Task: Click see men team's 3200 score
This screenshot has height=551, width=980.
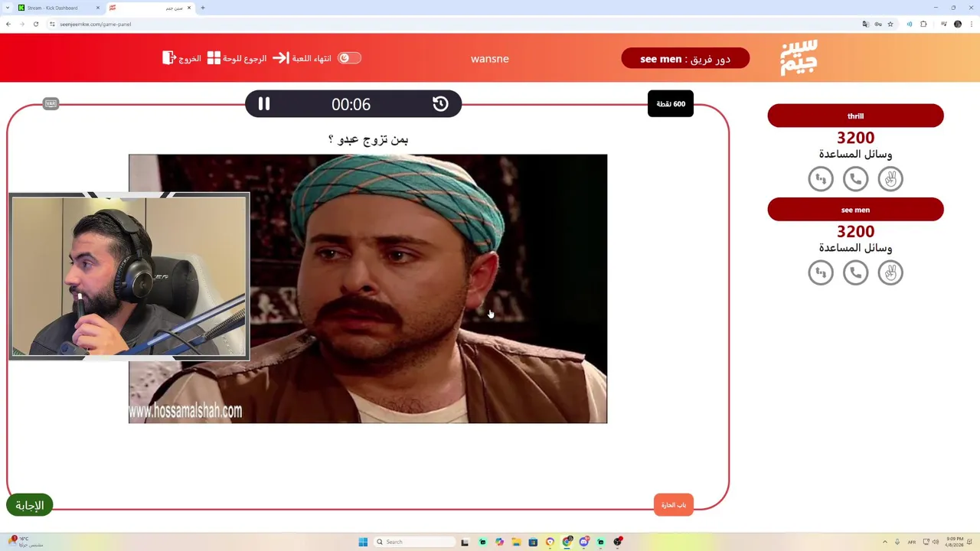Action: [855, 232]
